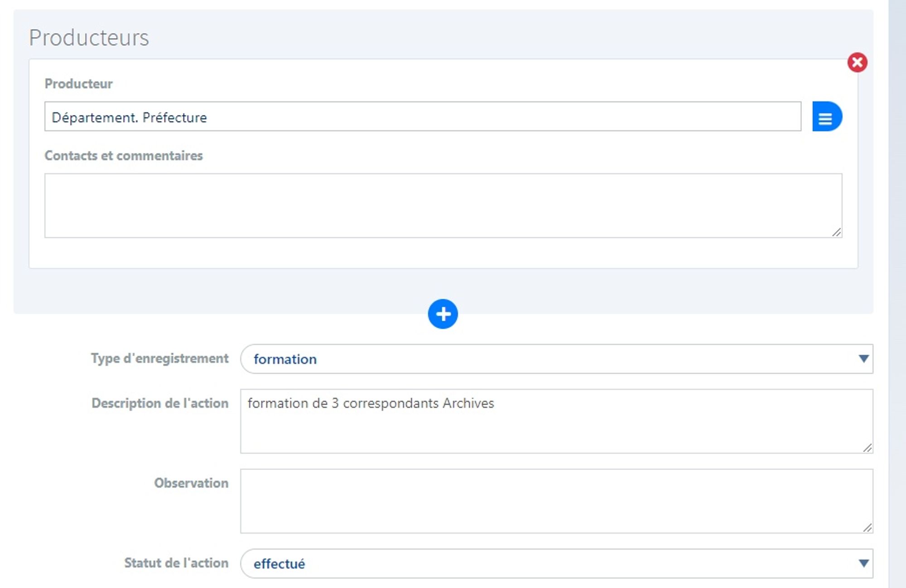This screenshot has height=588, width=906.
Task: Click inside the empty Observation text area
Action: click(x=556, y=501)
